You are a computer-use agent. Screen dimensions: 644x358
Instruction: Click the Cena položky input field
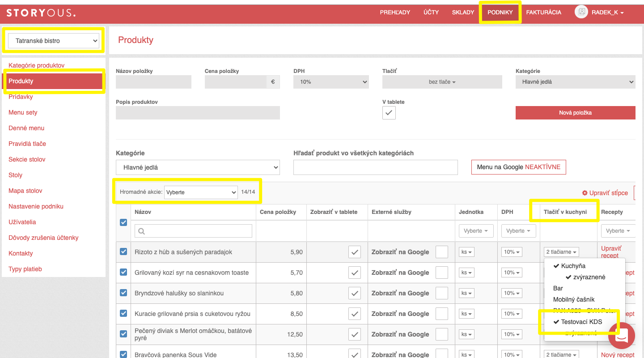tap(236, 82)
